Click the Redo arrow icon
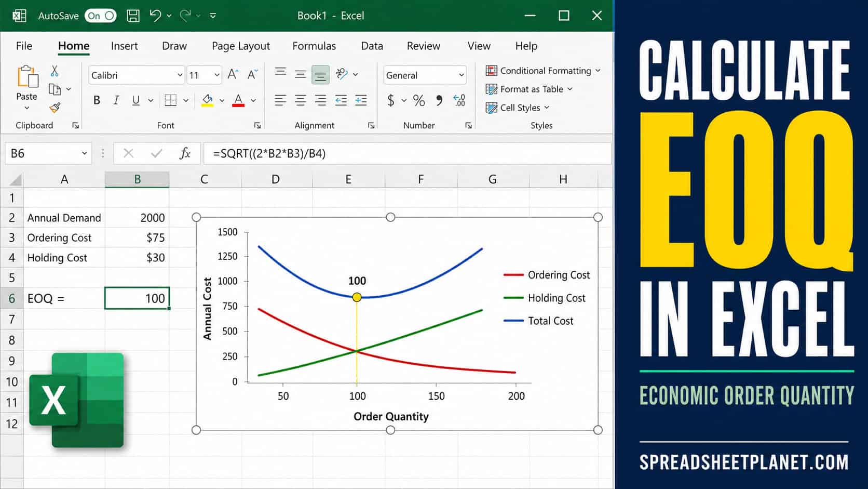868x489 pixels. click(185, 16)
